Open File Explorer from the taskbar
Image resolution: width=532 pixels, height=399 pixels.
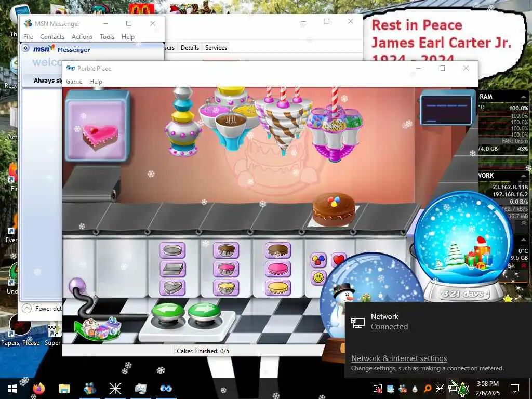(64, 389)
